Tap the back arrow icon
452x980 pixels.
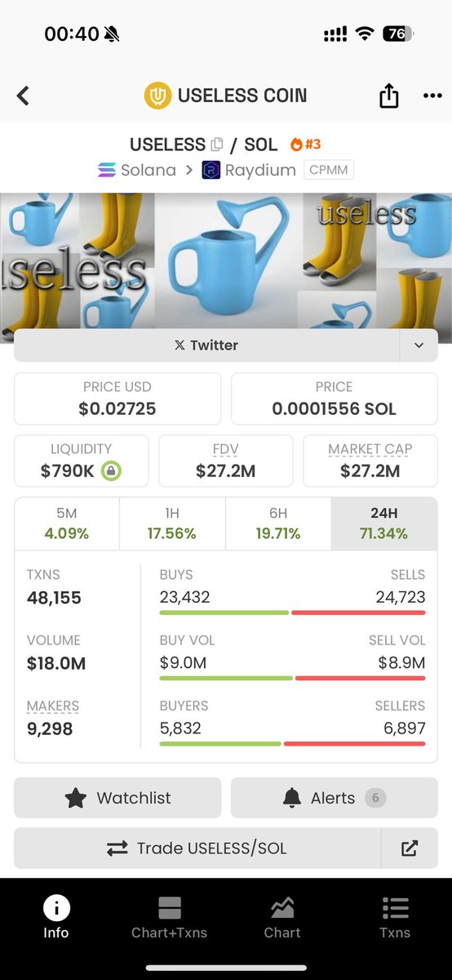[x=23, y=96]
